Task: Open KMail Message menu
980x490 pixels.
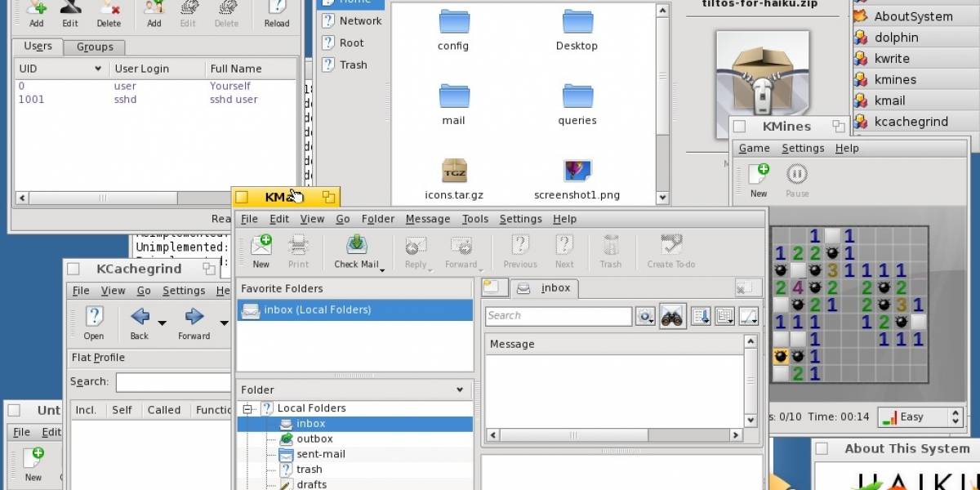Action: tap(428, 219)
